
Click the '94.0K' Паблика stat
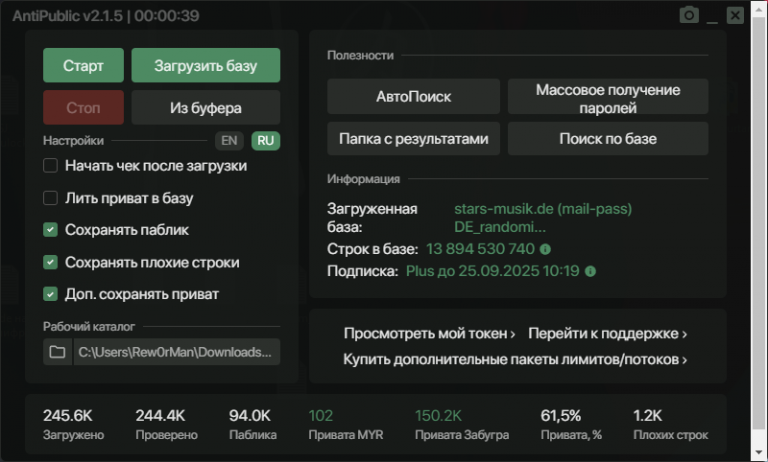click(249, 415)
